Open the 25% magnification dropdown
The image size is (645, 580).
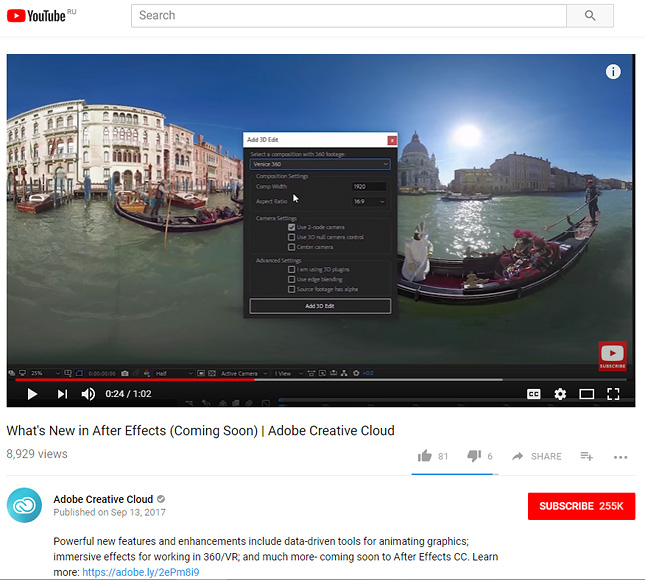click(45, 373)
